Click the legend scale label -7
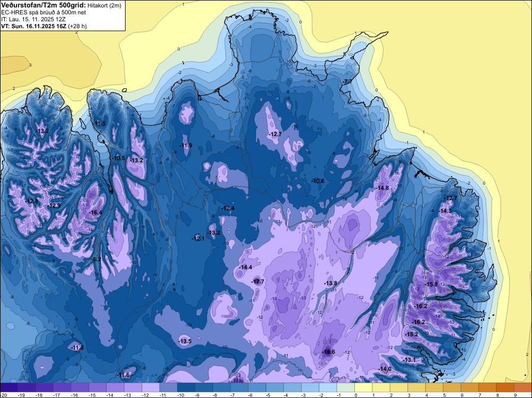The image size is (532, 398). pos(231,395)
